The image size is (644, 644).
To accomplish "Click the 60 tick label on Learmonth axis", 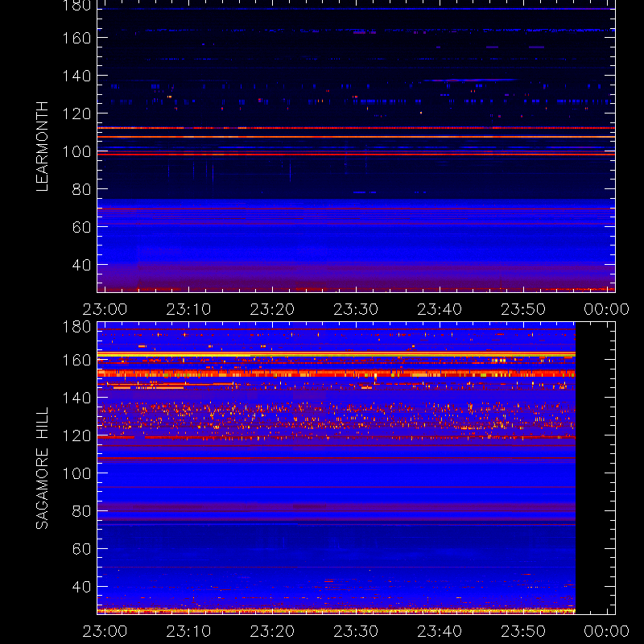I will [x=81, y=227].
